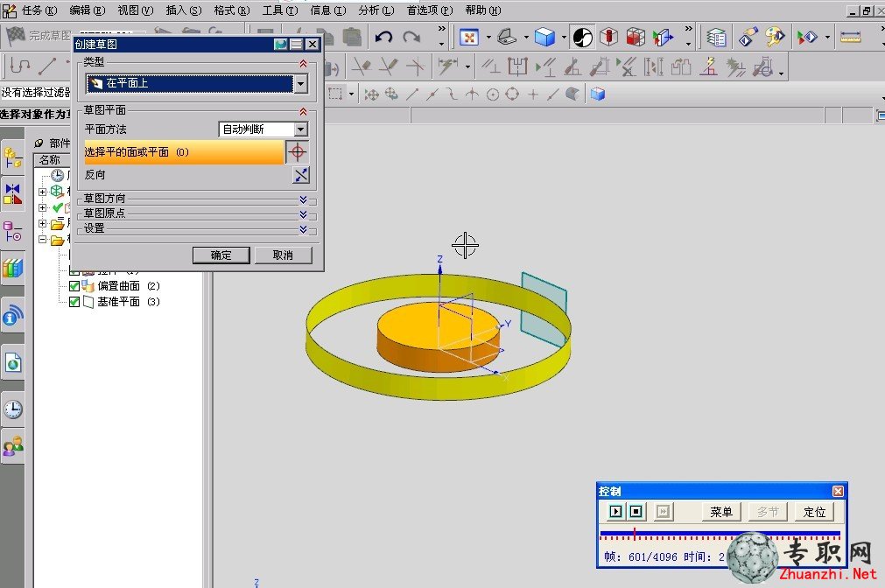Open the shaded cube rendering style dropdown arrow
This screenshot has height=588, width=885.
point(563,38)
